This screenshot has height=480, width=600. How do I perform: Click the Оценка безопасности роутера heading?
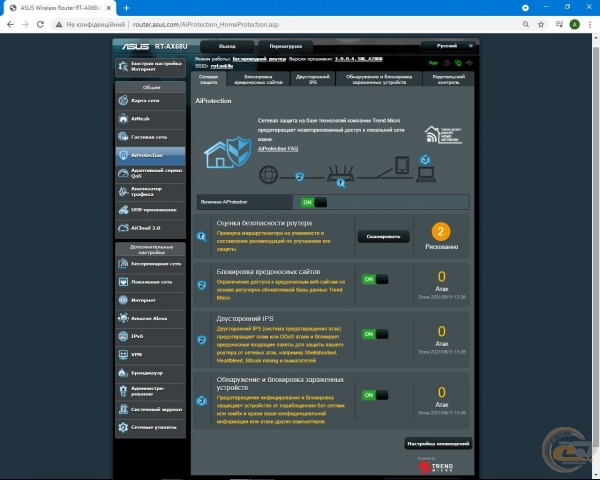264,223
